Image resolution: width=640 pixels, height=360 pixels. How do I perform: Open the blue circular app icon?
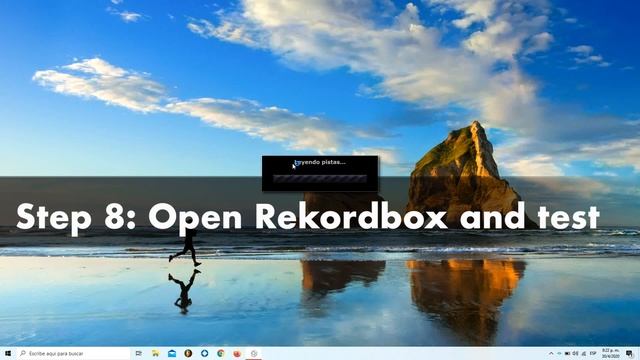(x=204, y=353)
